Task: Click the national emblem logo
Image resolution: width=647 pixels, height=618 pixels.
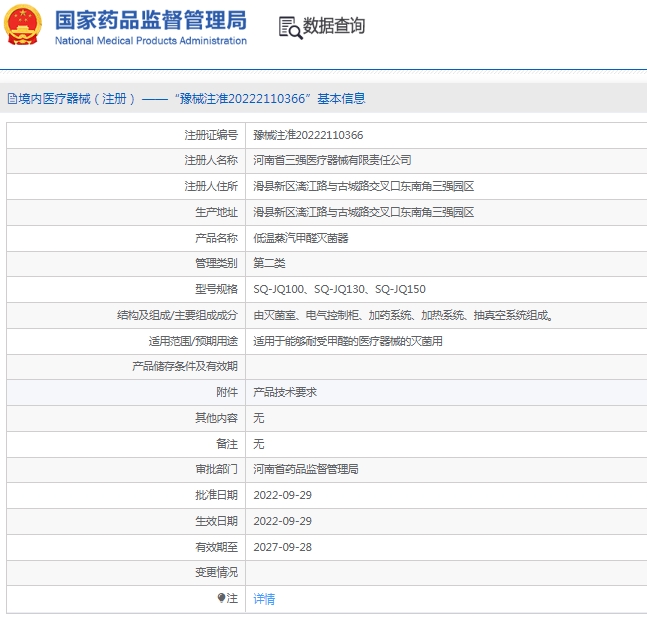Action: point(23,25)
